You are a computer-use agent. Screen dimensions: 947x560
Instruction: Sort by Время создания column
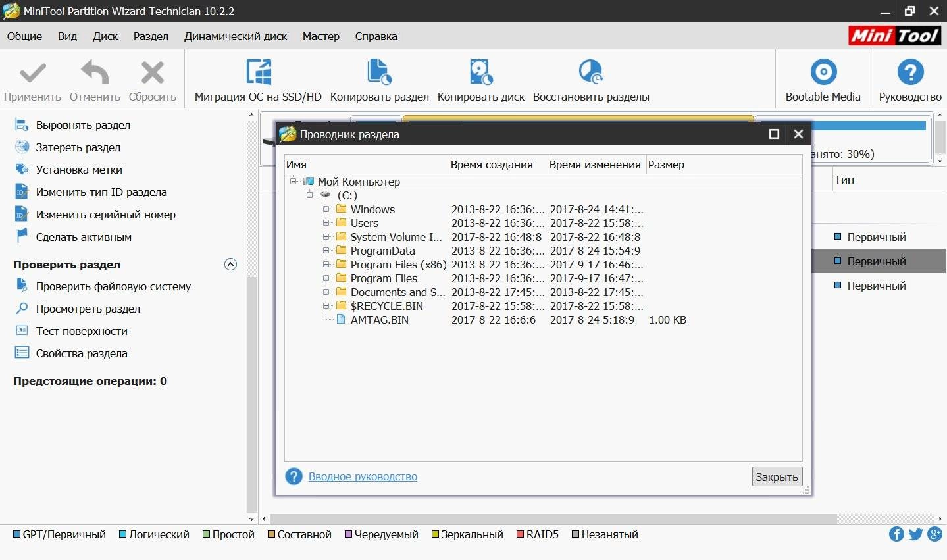[498, 165]
